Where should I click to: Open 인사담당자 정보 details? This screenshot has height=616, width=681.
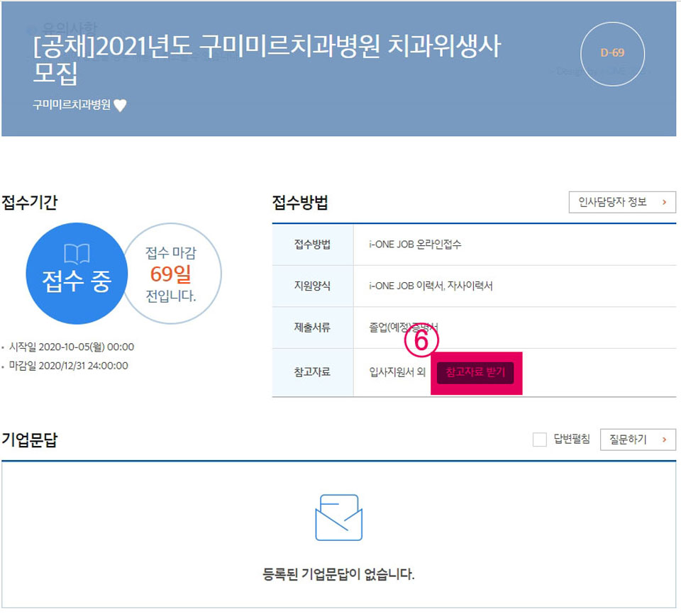tap(622, 202)
